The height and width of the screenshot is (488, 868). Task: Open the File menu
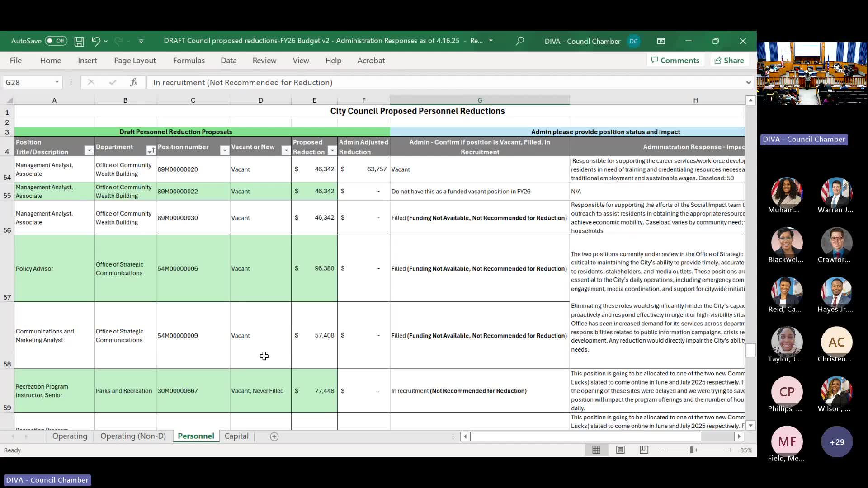(16, 61)
